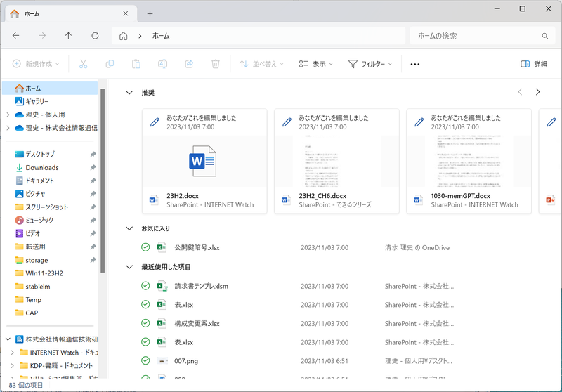Open ビデオ in the sidebar
This screenshot has height=392, width=562.
tap(27, 233)
